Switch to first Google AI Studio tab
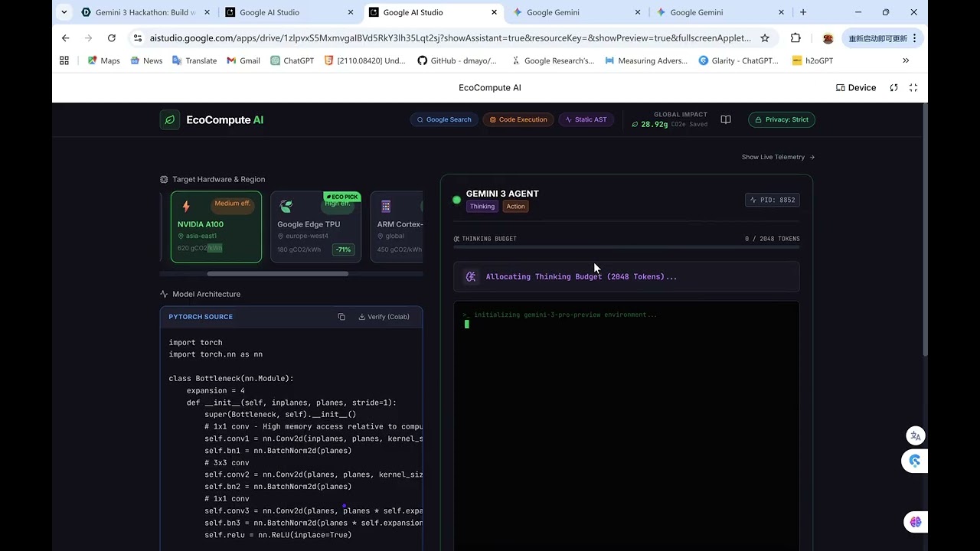The height and width of the screenshot is (551, 980). click(289, 12)
